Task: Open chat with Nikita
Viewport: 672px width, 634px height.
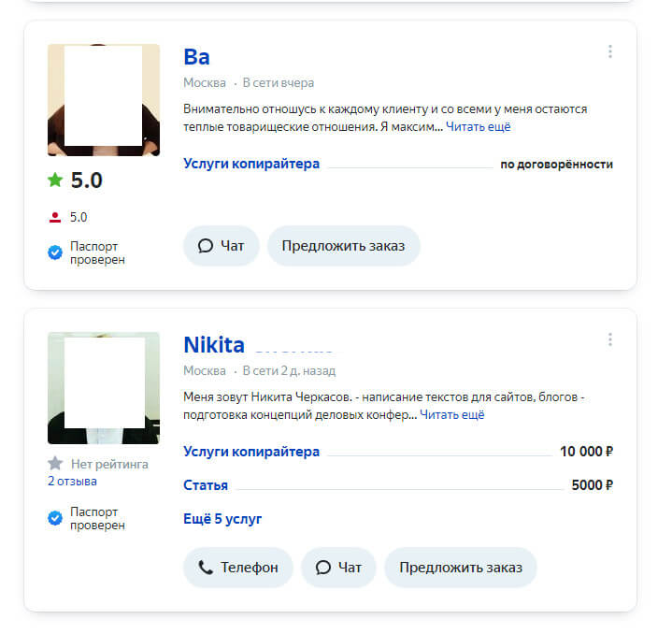Action: point(338,568)
